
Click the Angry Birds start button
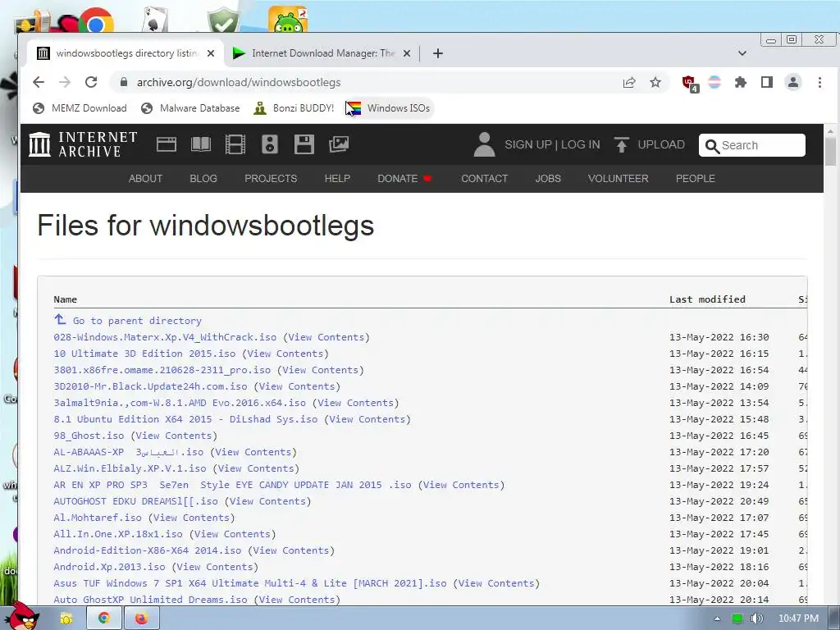coord(21,615)
